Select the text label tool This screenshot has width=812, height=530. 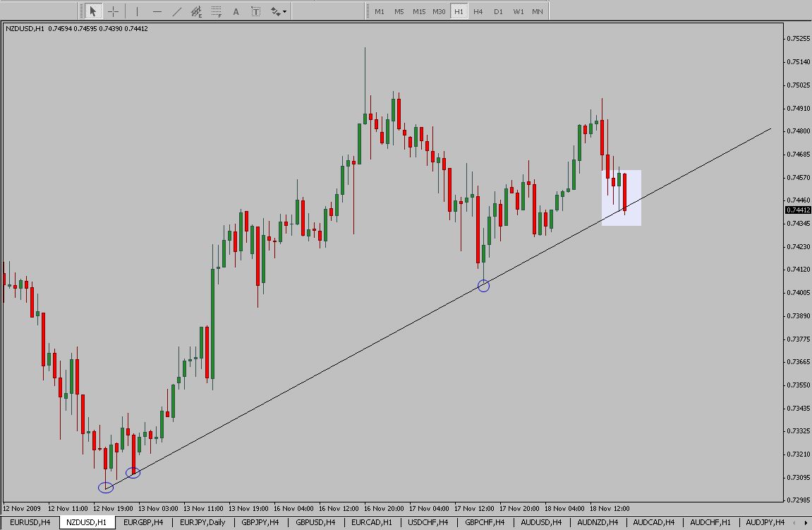click(x=255, y=11)
